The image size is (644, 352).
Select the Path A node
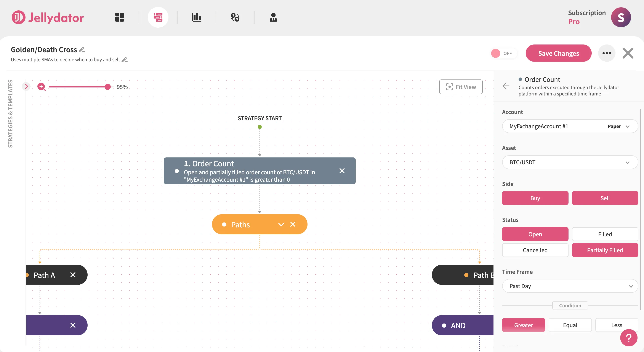pyautogui.click(x=57, y=275)
